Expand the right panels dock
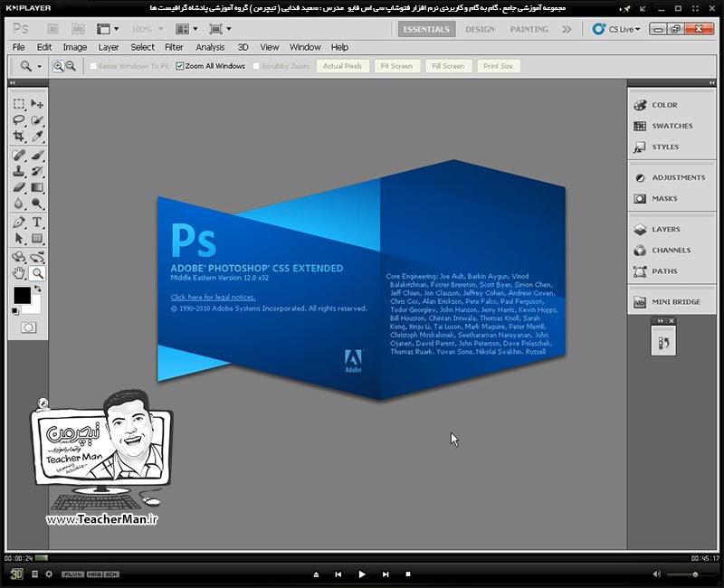724x588 pixels. (711, 82)
